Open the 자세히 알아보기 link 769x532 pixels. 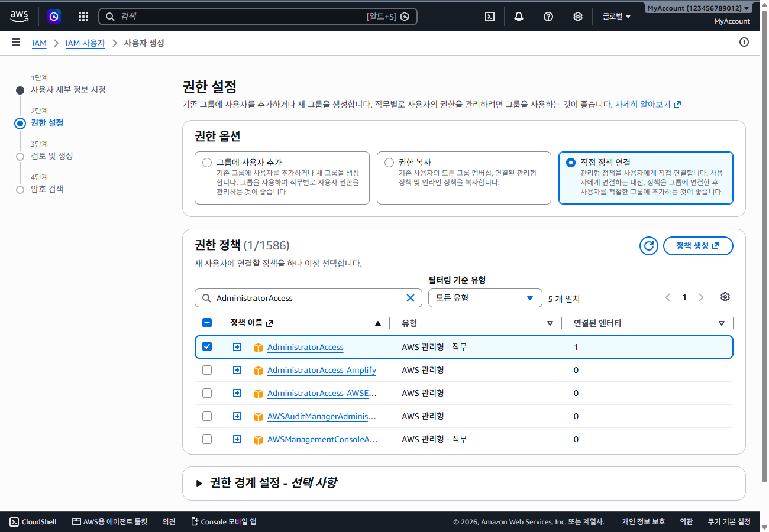tap(648, 104)
